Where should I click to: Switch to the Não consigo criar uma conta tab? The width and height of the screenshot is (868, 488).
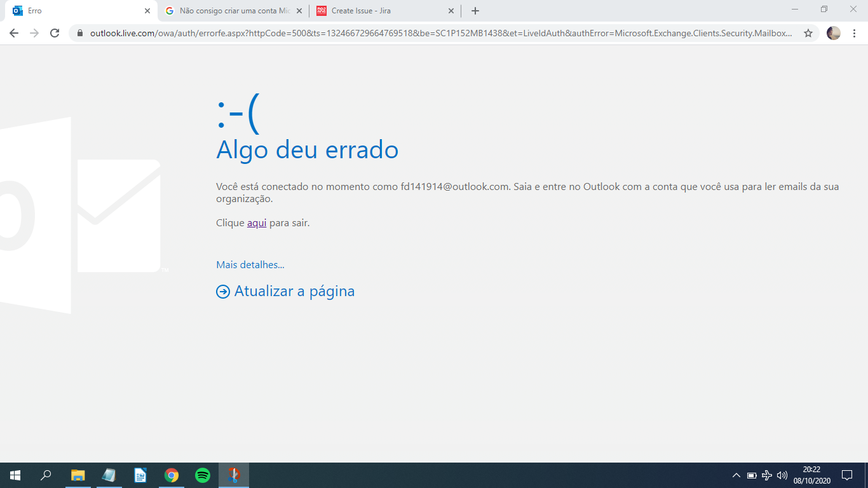233,11
